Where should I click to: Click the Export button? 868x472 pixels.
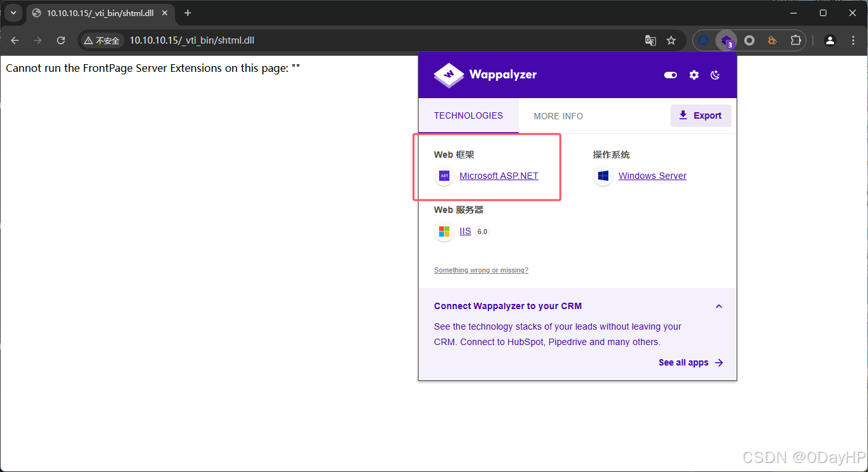[701, 115]
